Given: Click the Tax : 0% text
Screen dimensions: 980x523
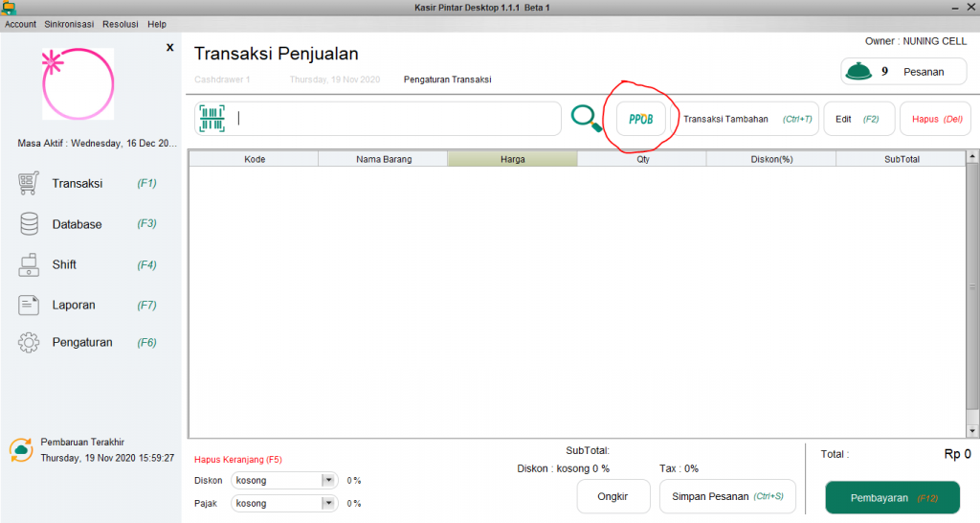Looking at the screenshot, I should [679, 468].
